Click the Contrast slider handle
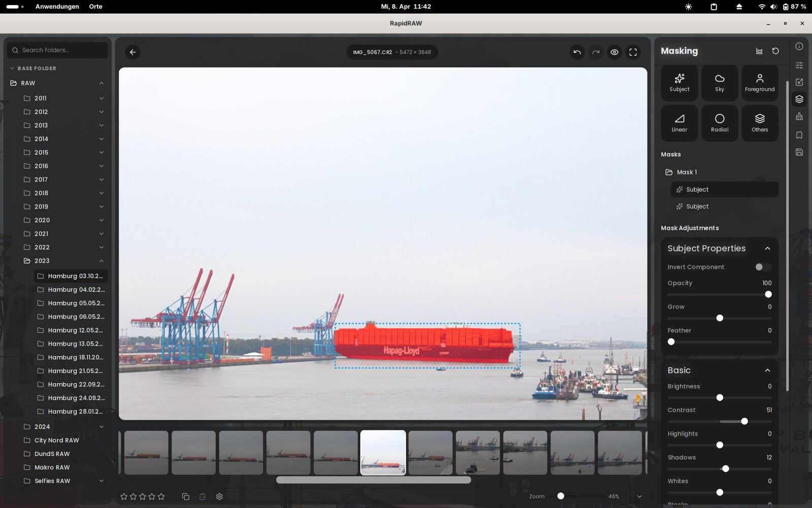 (744, 421)
